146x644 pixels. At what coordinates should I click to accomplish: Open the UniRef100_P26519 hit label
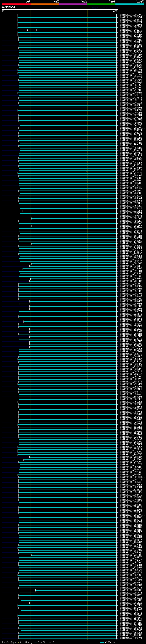131,196
